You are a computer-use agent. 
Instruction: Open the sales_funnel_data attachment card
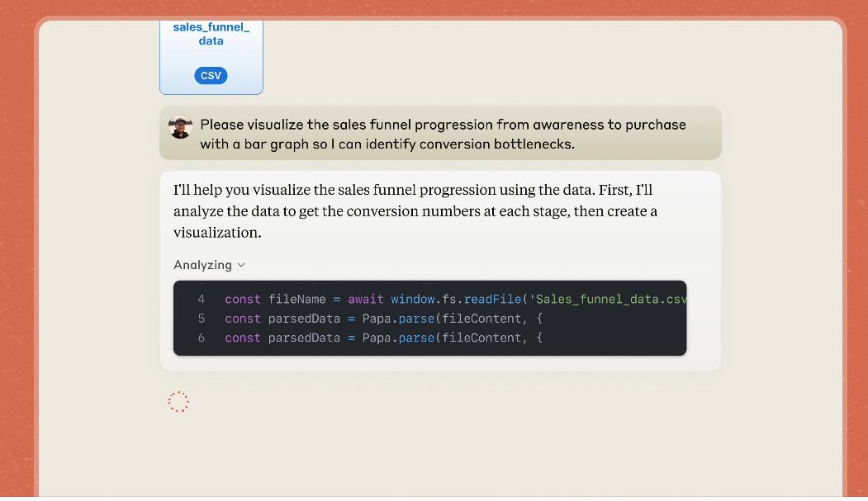(x=211, y=58)
